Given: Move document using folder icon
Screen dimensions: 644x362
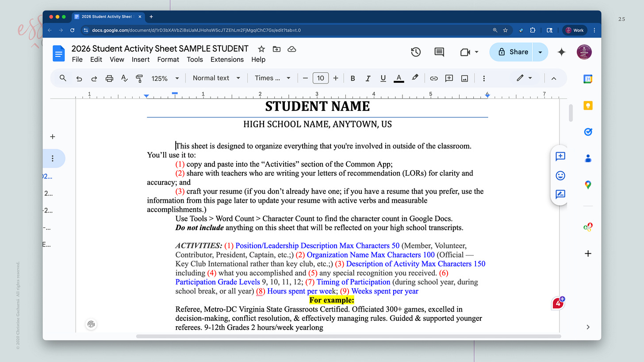Looking at the screenshot, I should point(276,49).
